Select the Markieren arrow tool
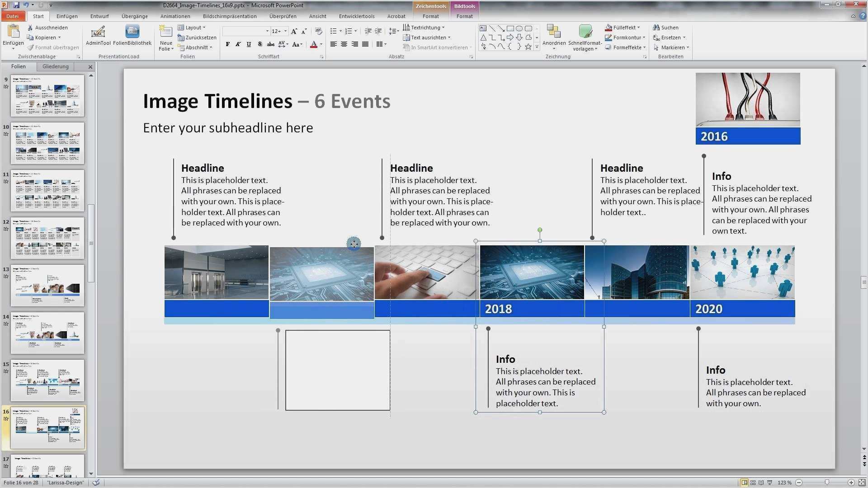 coord(670,47)
